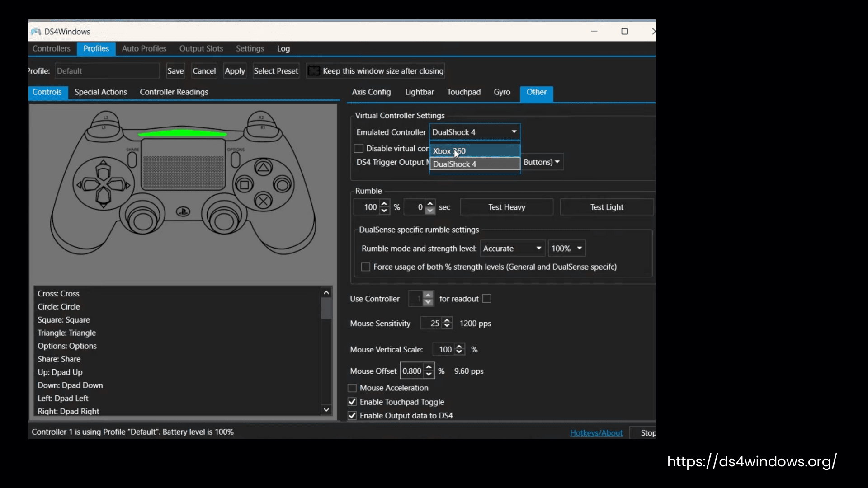Click the right analog stick on diagram
Screen dimensions: 868x488
point(223,221)
